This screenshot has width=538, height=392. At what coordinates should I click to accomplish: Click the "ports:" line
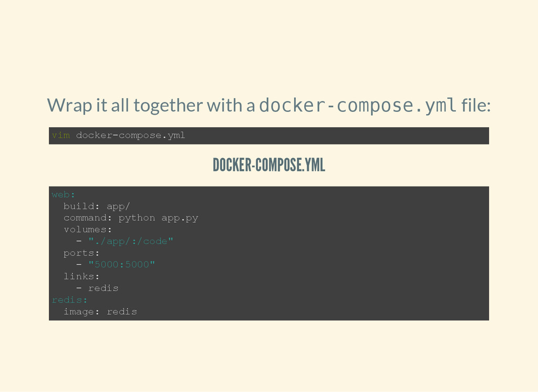(x=81, y=253)
